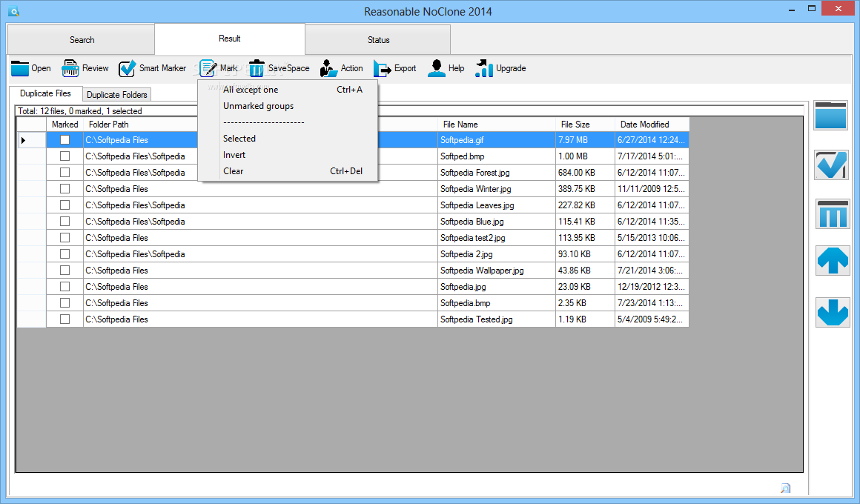Click the SaveSpace trash can icon
Screen dimensions: 860x504
pos(256,68)
